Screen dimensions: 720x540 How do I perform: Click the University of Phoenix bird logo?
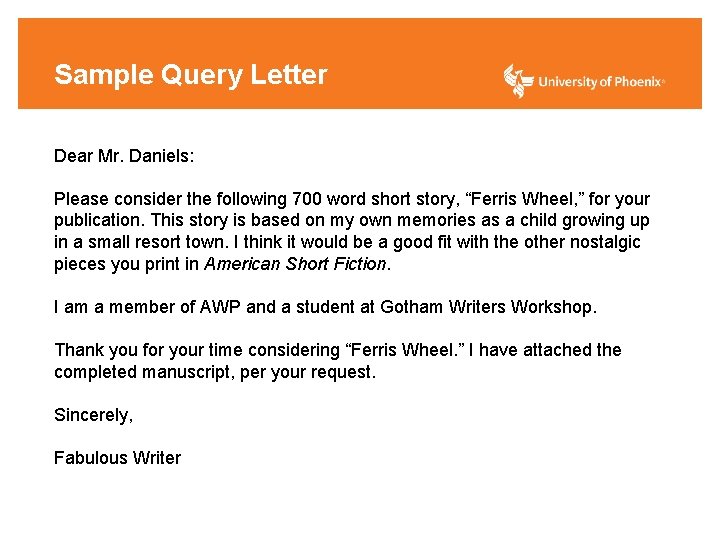[518, 81]
